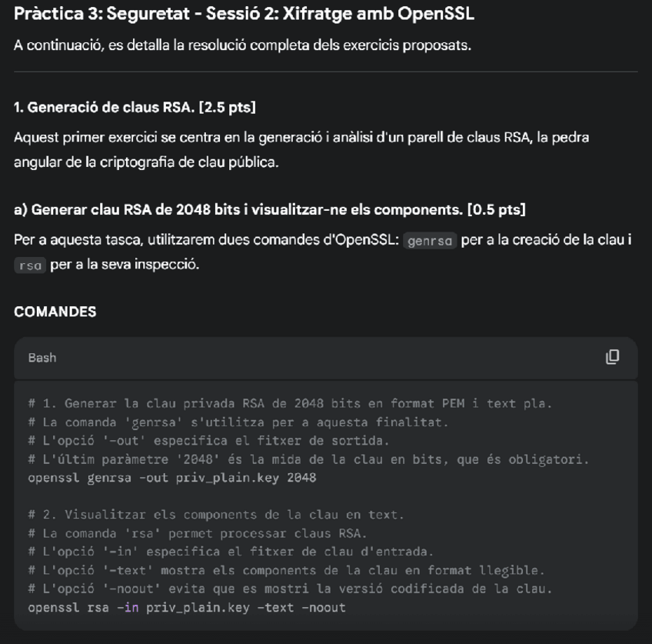Click the Pràctica 3 main title
The height and width of the screenshot is (644, 652).
[244, 15]
